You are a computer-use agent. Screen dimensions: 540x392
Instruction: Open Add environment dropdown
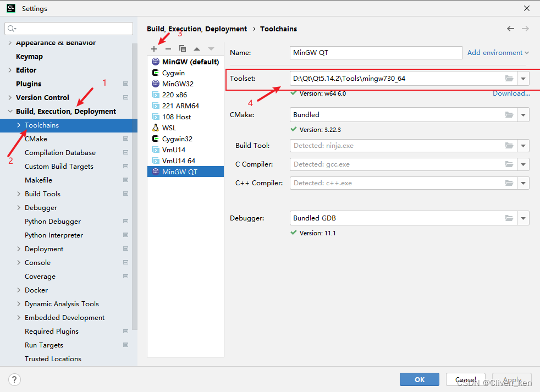point(498,53)
